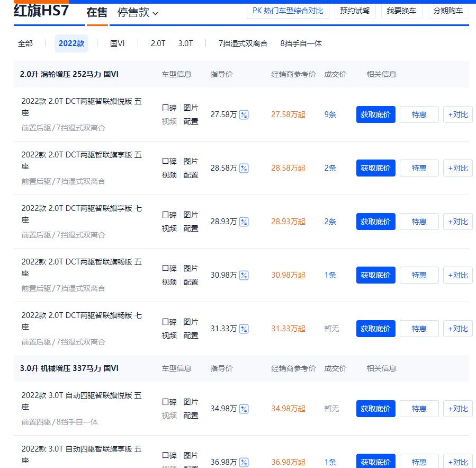The height and width of the screenshot is (468, 476).
Task: Add 28.93万 model to comparison
Action: [x=458, y=222]
